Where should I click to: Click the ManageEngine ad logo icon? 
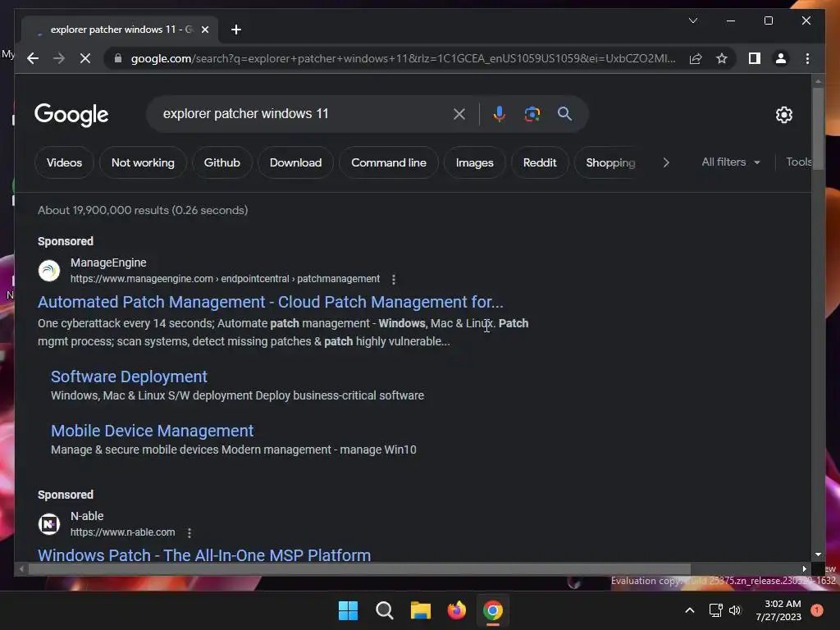coord(49,271)
